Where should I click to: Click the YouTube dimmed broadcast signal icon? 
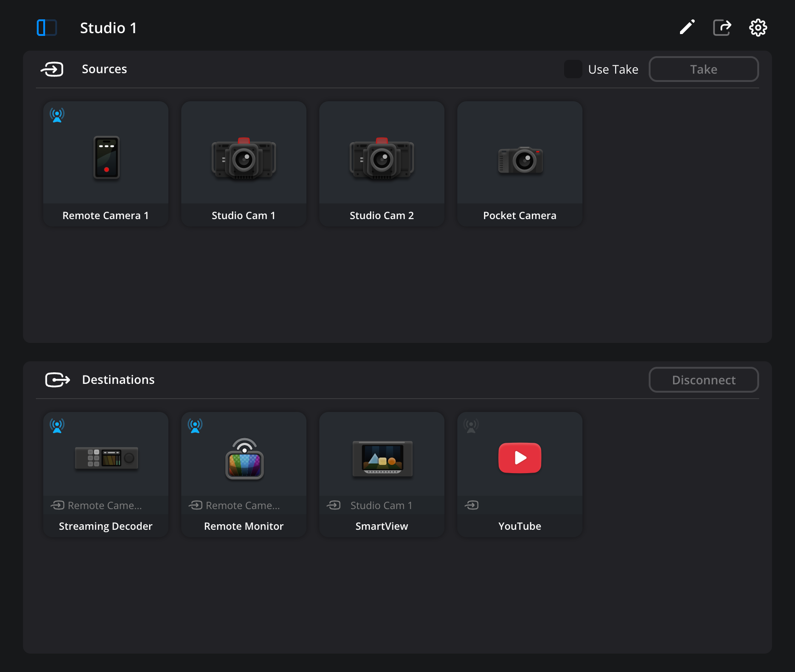click(x=471, y=426)
